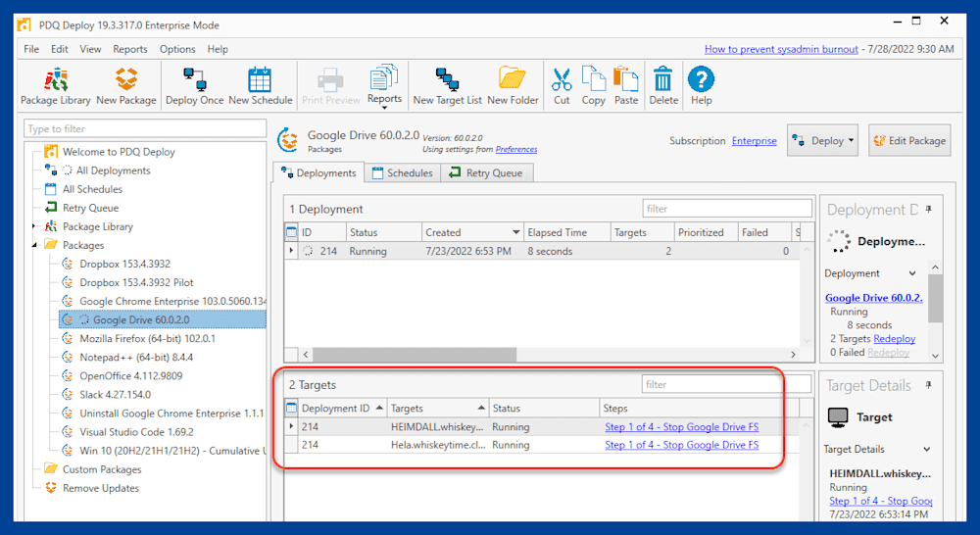
Task: Expand deployment row 214 details arrow
Action: pos(291,251)
